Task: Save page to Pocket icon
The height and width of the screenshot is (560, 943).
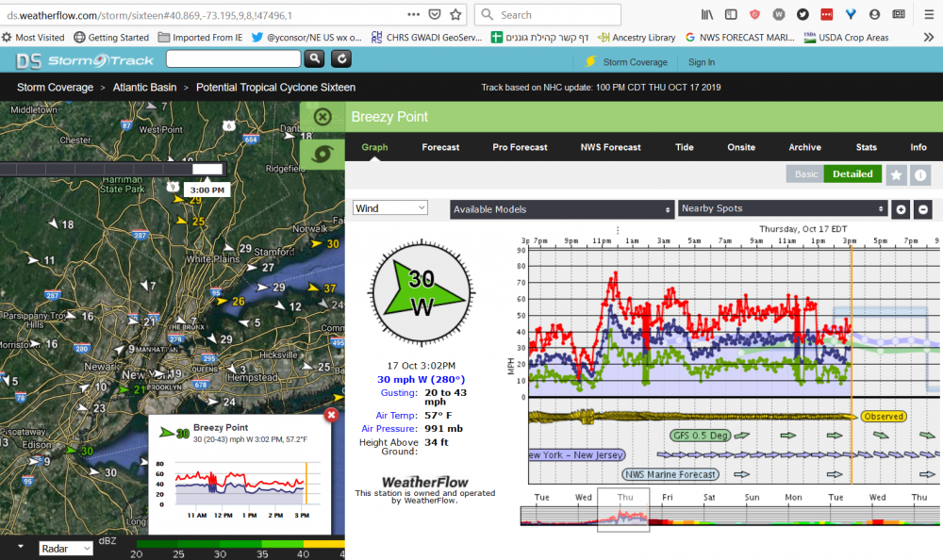Action: [434, 14]
